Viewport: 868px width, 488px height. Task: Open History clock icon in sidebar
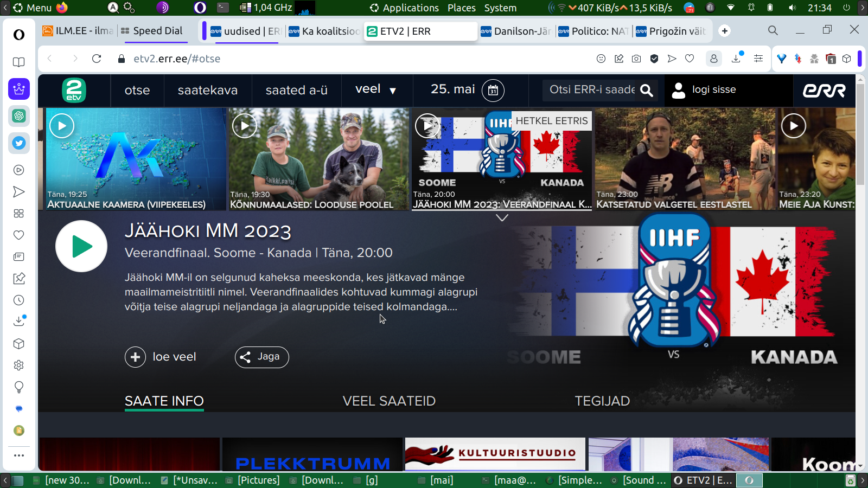click(19, 300)
